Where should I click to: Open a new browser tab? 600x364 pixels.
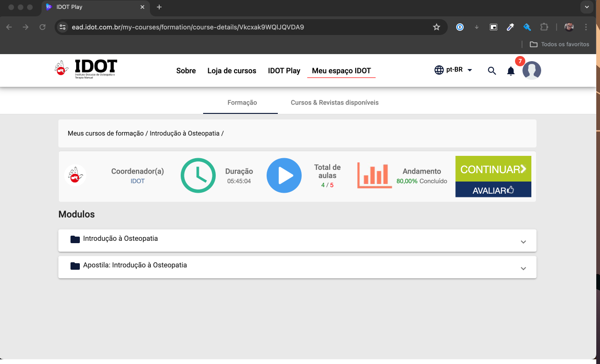point(159,7)
